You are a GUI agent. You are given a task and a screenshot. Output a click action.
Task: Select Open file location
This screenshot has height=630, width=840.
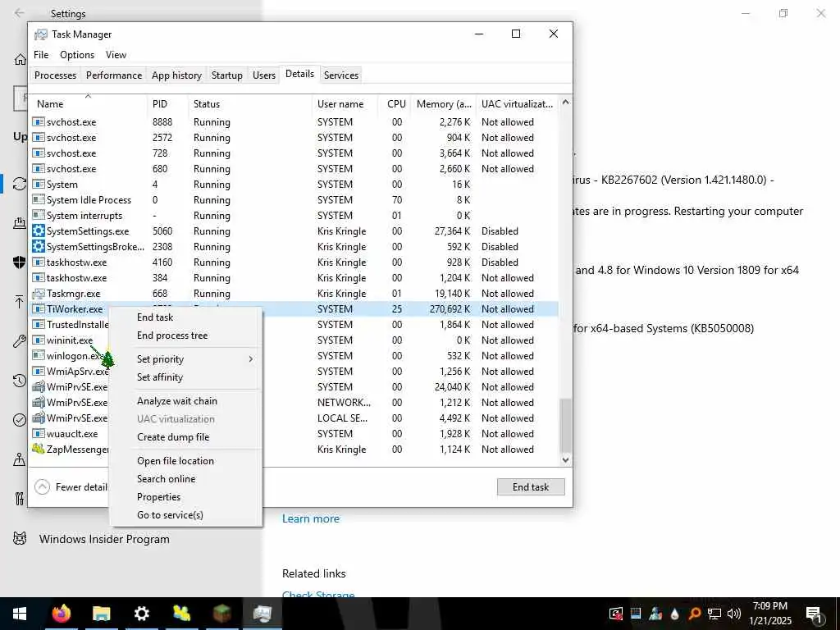click(x=176, y=461)
